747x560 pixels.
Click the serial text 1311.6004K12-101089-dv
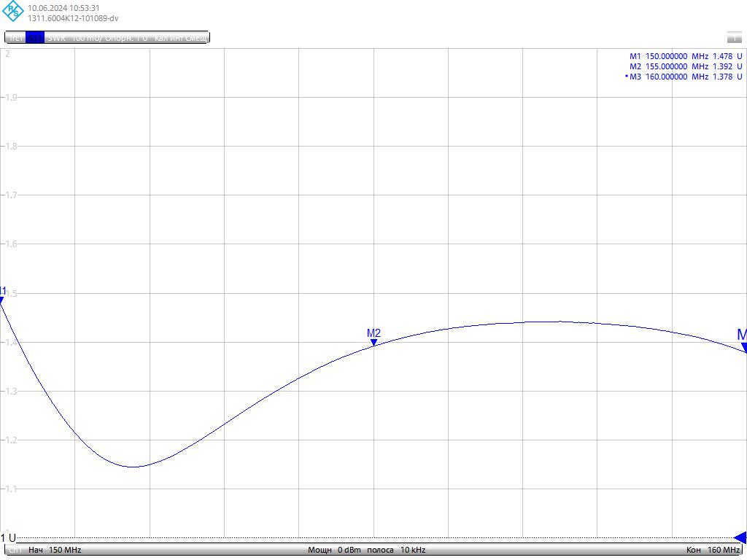[73, 18]
